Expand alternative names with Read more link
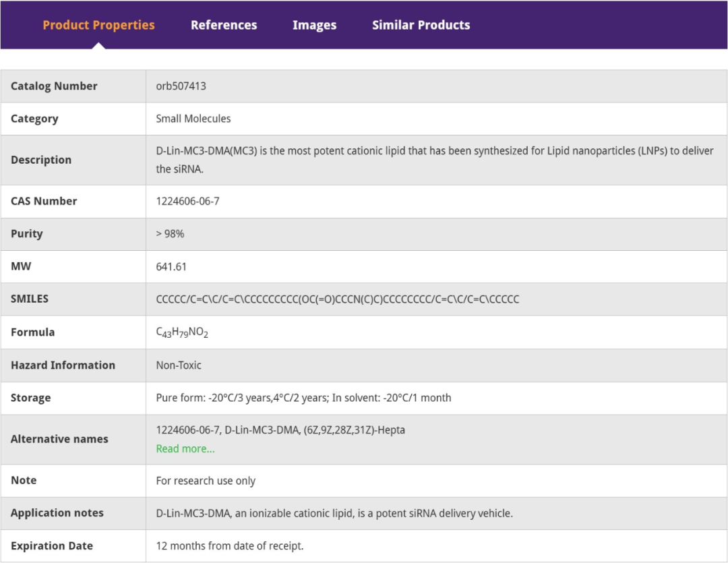The image size is (728, 563). coord(185,449)
